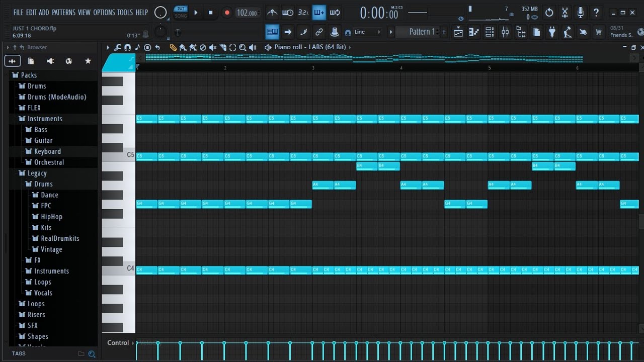The height and width of the screenshot is (362, 644).
Task: Open the Channel rack icon
Action: tap(490, 32)
